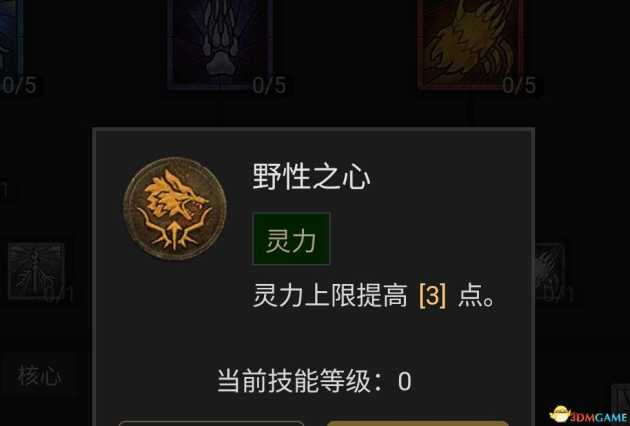Click the 0/5 counter under the claw card
Viewport: 630px width, 426px height.
[270, 85]
